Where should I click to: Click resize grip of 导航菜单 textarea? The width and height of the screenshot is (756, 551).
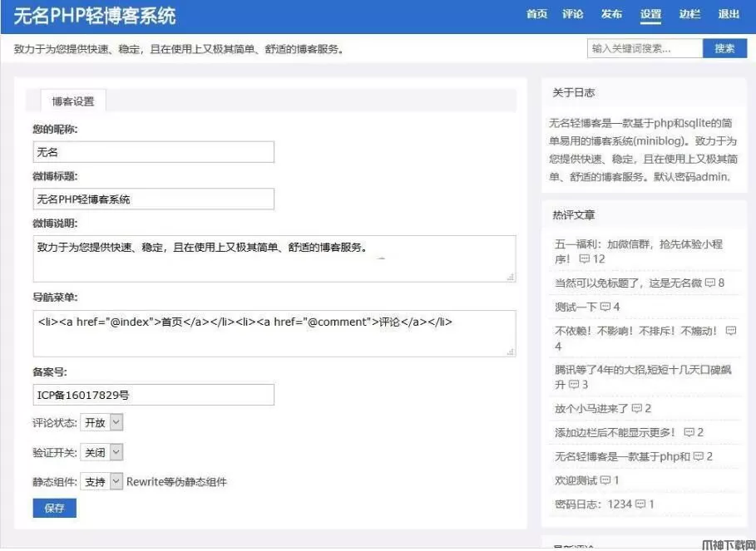click(x=510, y=352)
